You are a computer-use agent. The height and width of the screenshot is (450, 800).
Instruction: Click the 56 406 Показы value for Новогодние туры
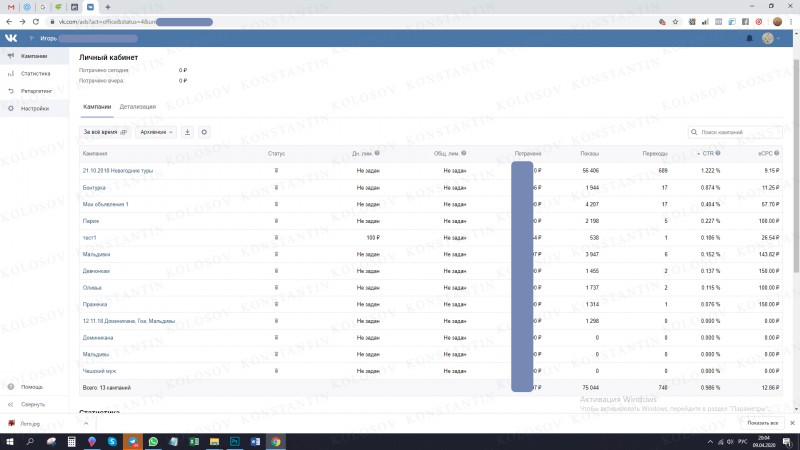tap(590, 171)
